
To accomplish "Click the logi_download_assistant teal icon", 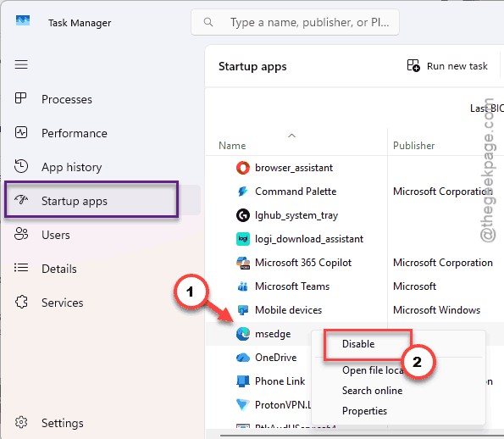I will tap(243, 239).
